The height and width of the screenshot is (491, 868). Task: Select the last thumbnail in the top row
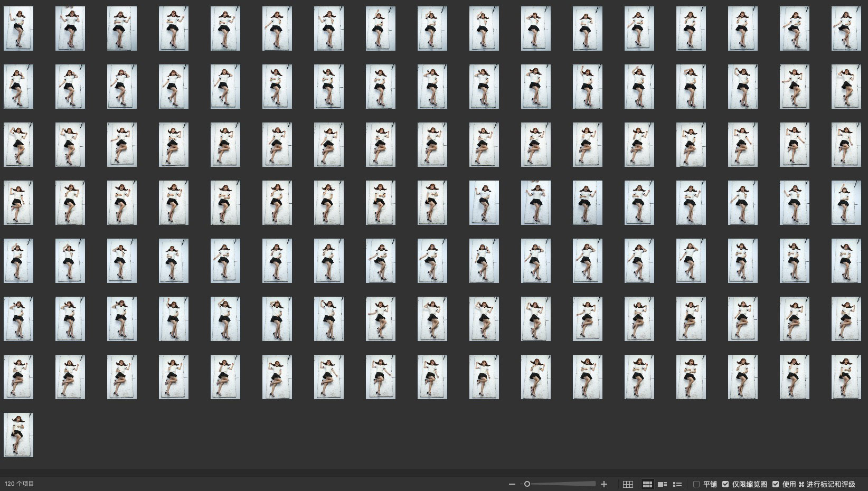click(846, 29)
